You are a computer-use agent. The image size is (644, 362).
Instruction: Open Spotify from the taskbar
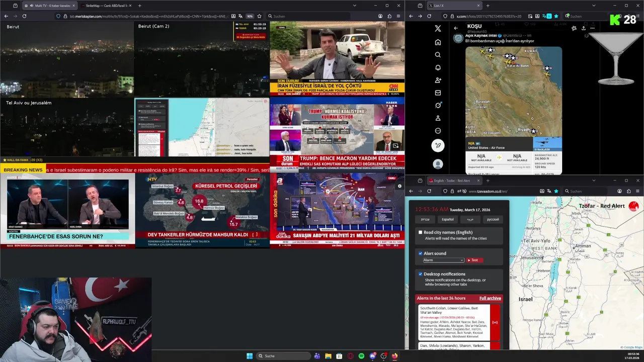[361, 356]
